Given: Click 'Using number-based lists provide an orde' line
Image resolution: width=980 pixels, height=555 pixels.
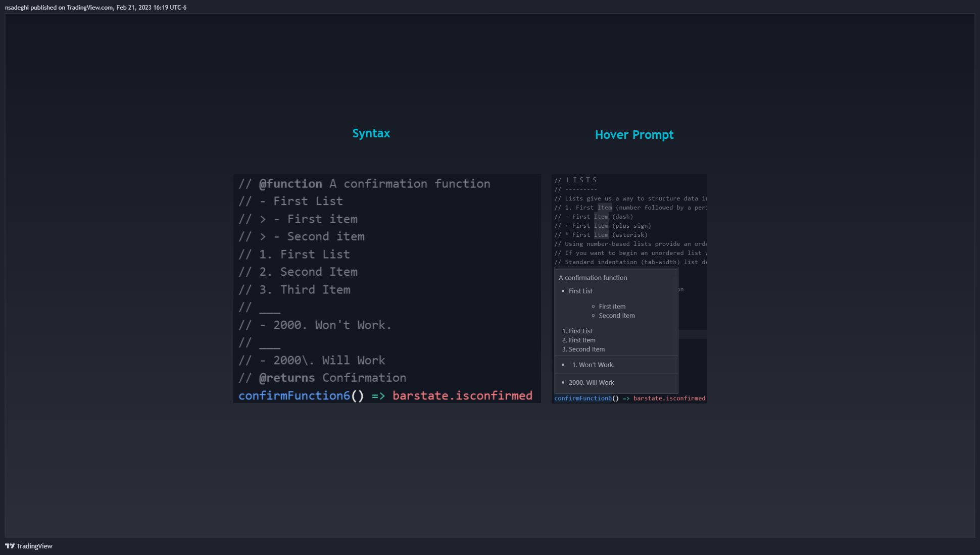Looking at the screenshot, I should [630, 244].
